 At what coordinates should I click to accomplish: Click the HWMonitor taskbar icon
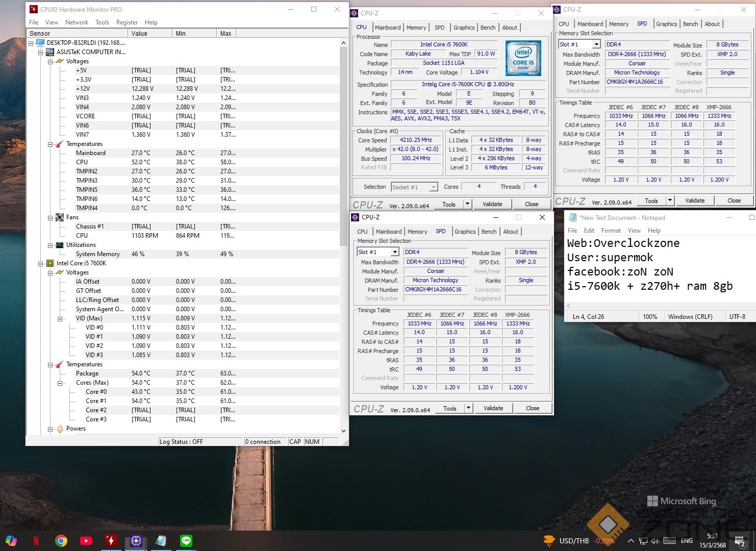[111, 541]
